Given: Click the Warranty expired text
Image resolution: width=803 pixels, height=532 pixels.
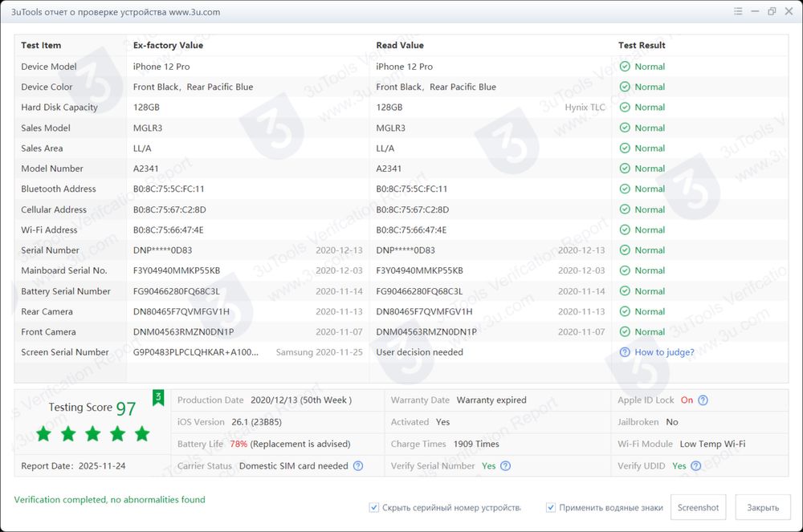Looking at the screenshot, I should point(491,400).
